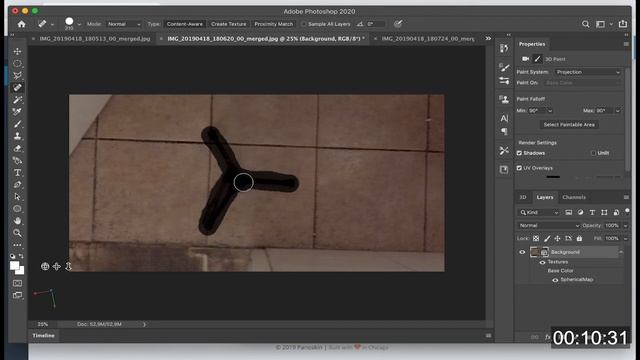Lock transparent pixels icon in Layers
640x360 pixels.
tap(536, 238)
